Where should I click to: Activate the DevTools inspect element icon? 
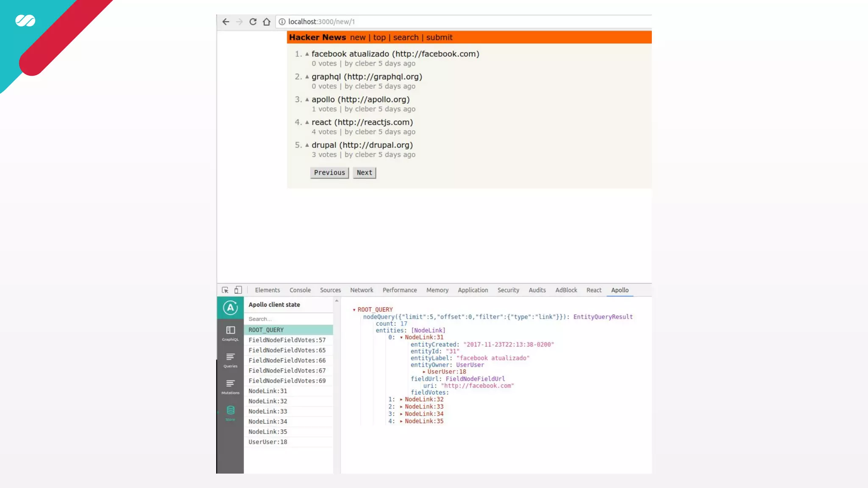(x=225, y=290)
